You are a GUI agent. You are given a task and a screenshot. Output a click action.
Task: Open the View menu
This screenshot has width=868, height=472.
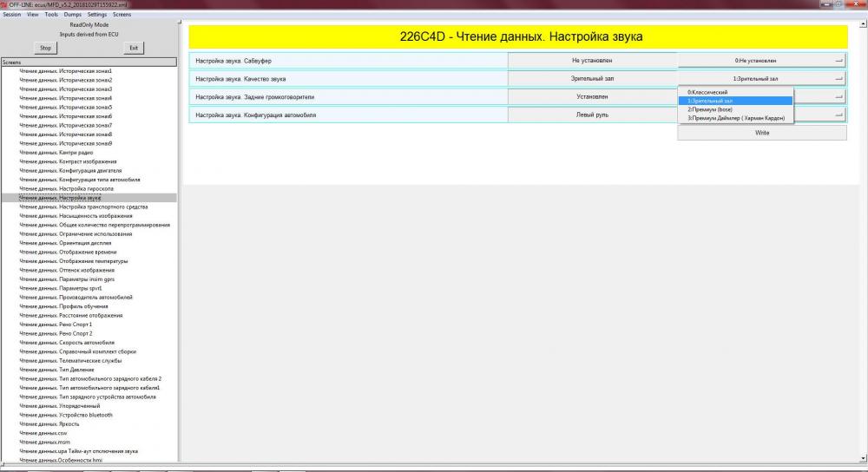[33, 15]
